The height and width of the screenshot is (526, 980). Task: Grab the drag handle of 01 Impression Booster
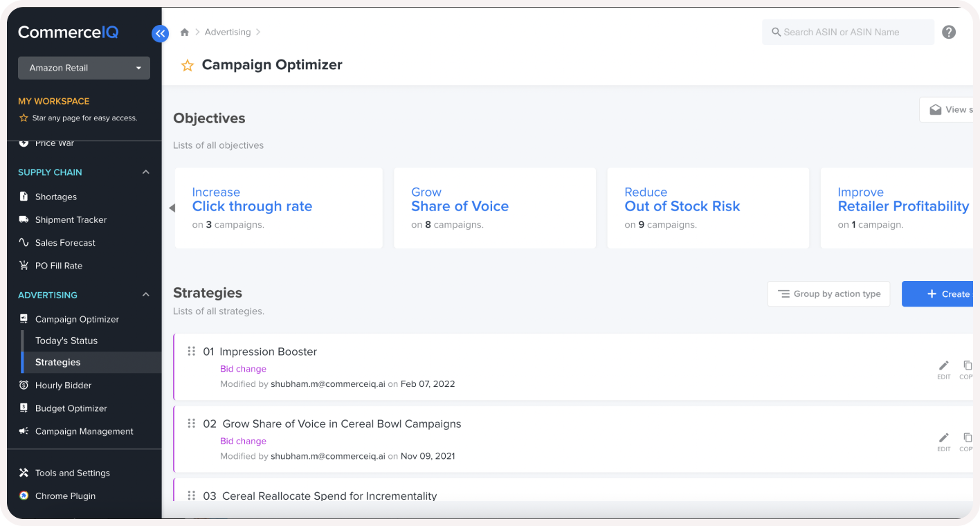pyautogui.click(x=192, y=352)
